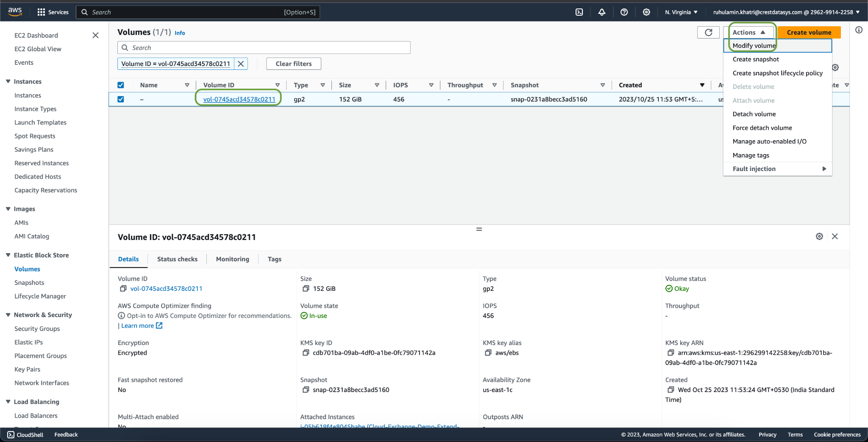868x442 pixels.
Task: Open the notifications bell
Action: click(601, 12)
